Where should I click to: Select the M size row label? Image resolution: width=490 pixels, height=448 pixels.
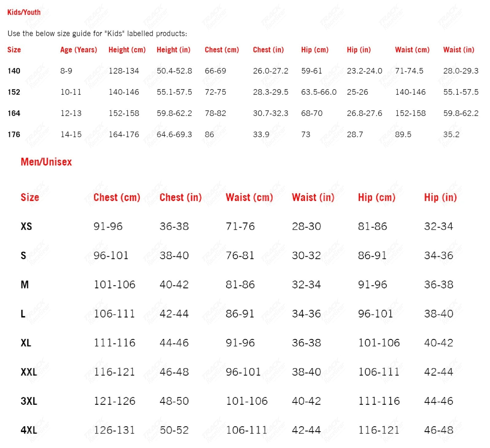[x=24, y=284]
